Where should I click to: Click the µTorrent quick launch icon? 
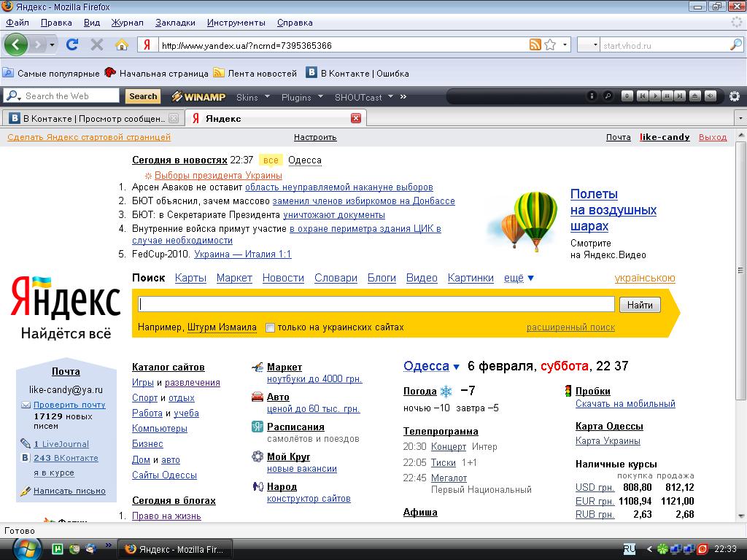tap(57, 549)
